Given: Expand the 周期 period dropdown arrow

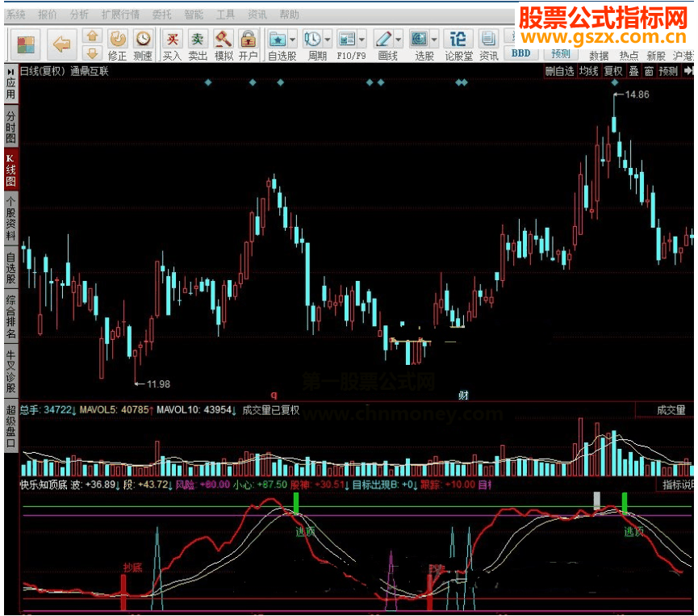Looking at the screenshot, I should [x=328, y=38].
